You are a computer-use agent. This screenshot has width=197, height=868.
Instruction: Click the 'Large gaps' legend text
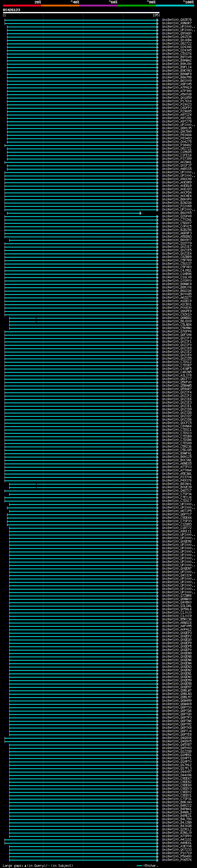point(13,865)
